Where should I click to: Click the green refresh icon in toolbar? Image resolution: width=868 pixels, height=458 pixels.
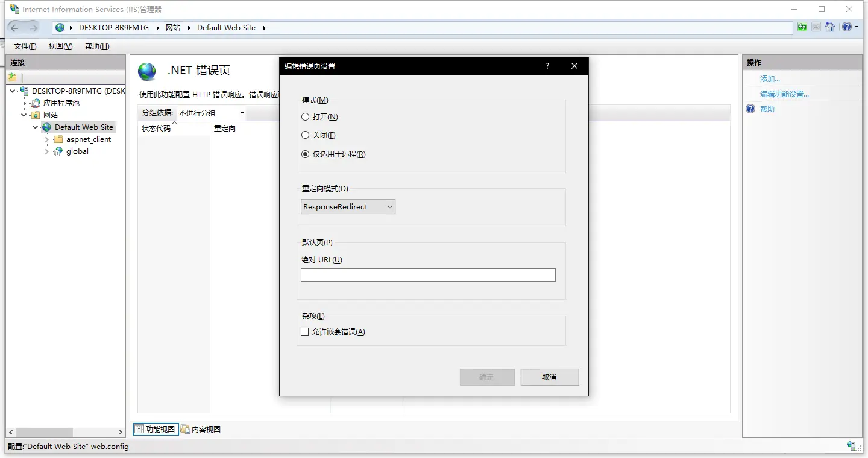(802, 27)
